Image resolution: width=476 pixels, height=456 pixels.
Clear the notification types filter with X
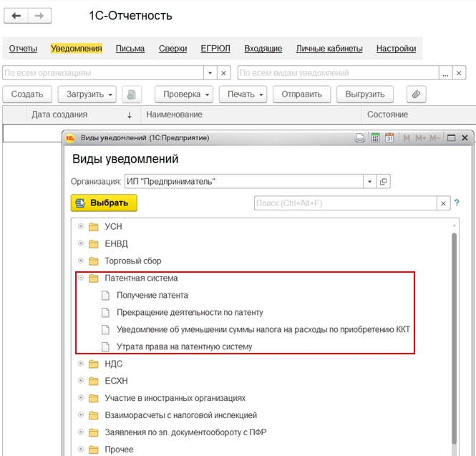click(459, 73)
